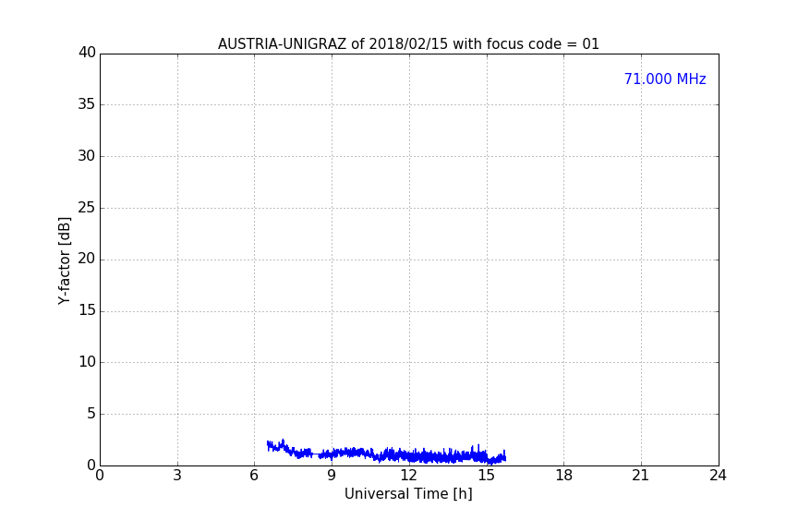
Task: Click the x-axis tick label 18
Action: pyautogui.click(x=564, y=476)
